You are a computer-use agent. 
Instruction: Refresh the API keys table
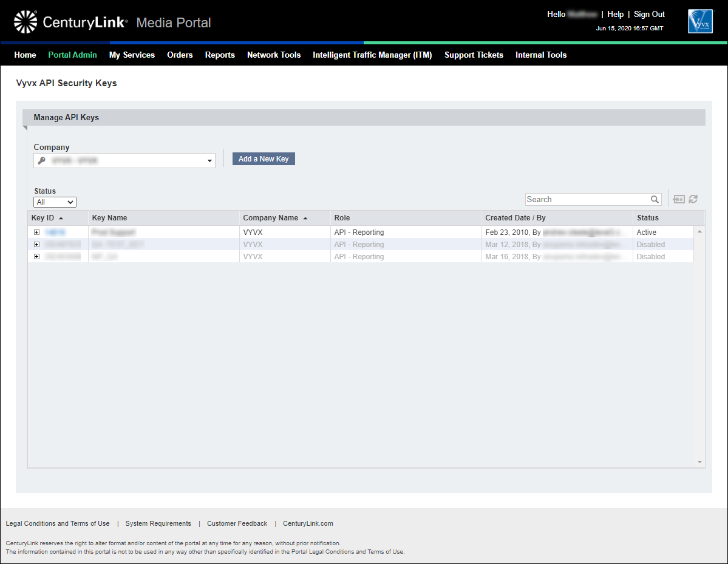click(x=693, y=199)
